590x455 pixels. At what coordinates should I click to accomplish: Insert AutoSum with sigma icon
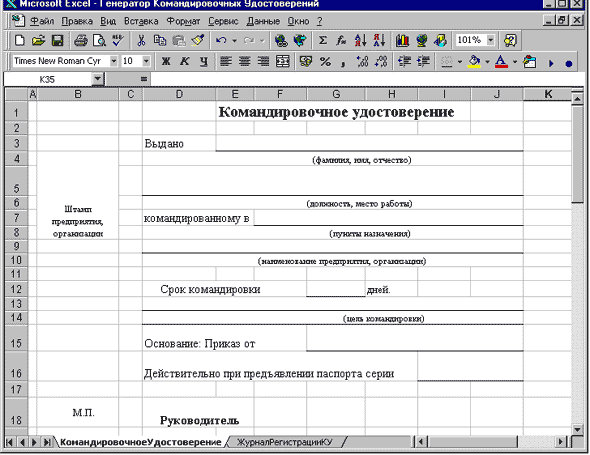(323, 40)
